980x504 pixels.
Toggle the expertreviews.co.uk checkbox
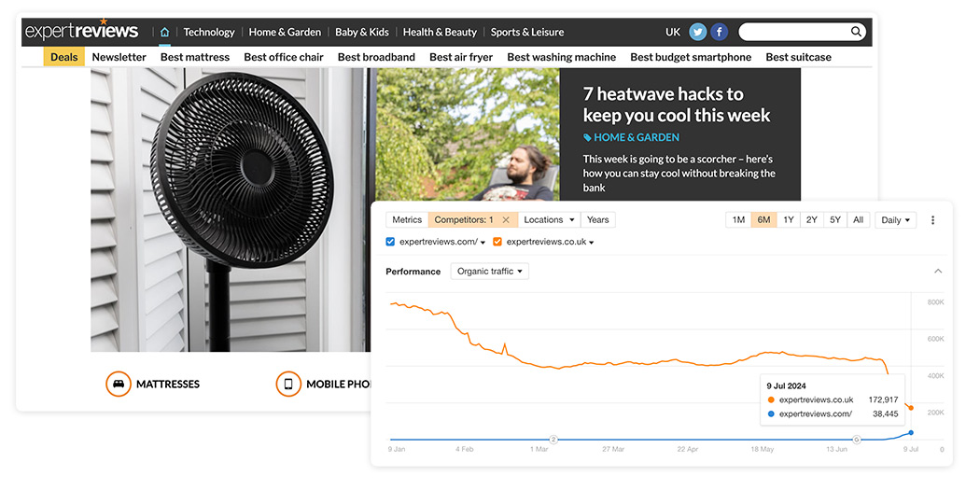(497, 242)
